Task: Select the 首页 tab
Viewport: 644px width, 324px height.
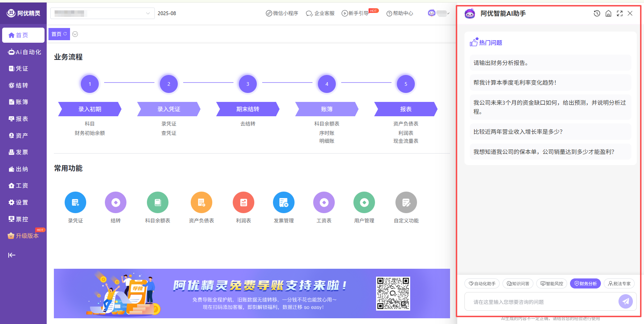Action: (56, 34)
